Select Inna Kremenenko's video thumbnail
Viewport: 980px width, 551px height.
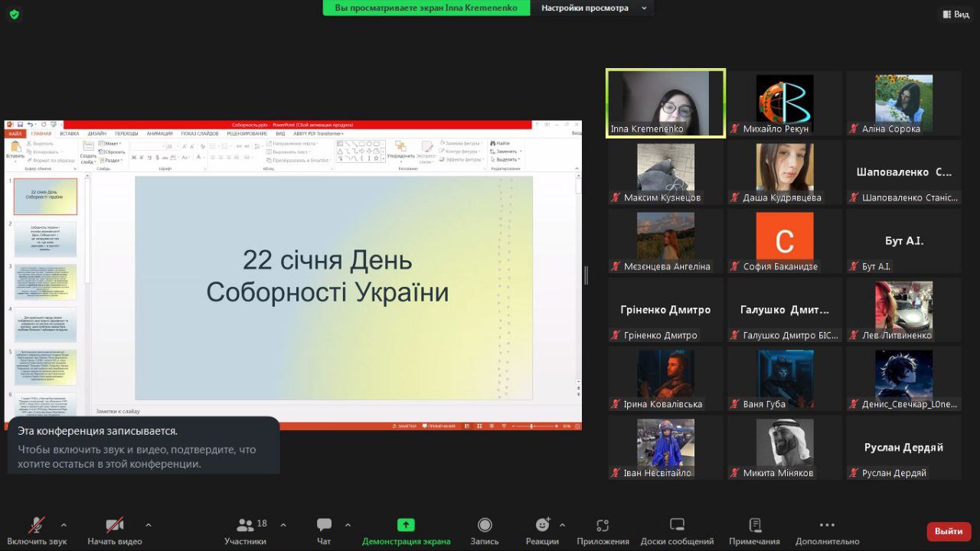click(665, 103)
